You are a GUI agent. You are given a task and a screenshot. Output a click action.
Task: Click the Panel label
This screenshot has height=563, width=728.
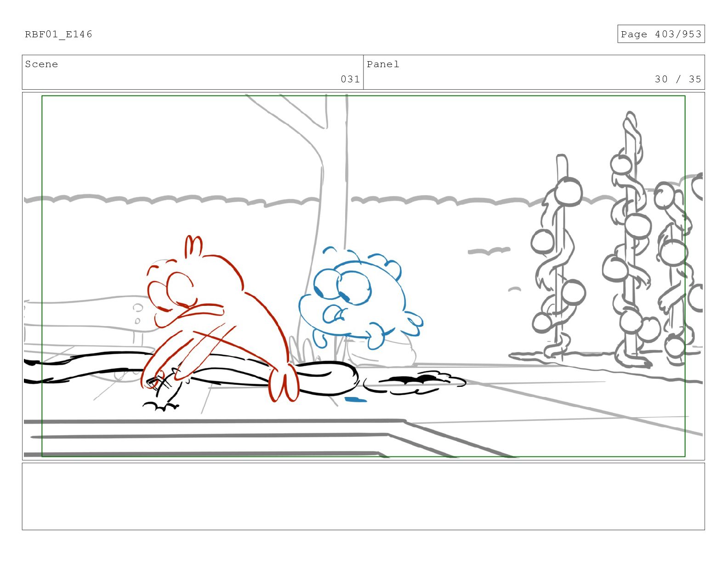pos(383,64)
